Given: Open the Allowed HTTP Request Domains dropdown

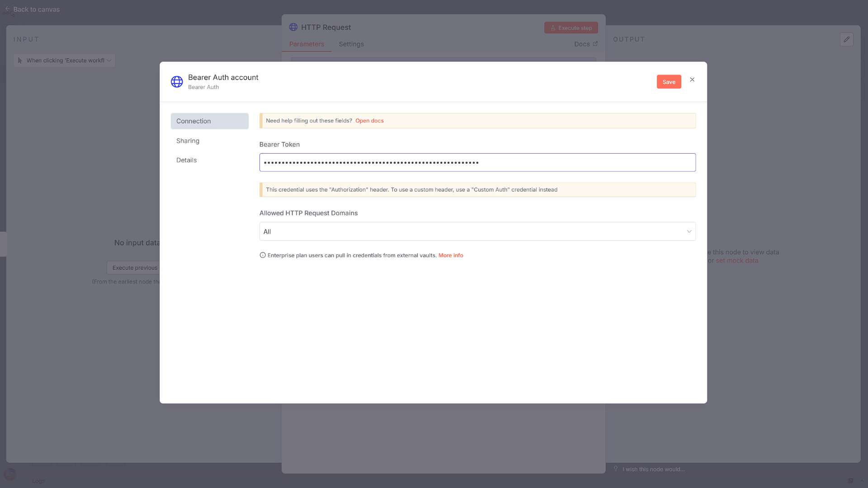Looking at the screenshot, I should 477,231.
